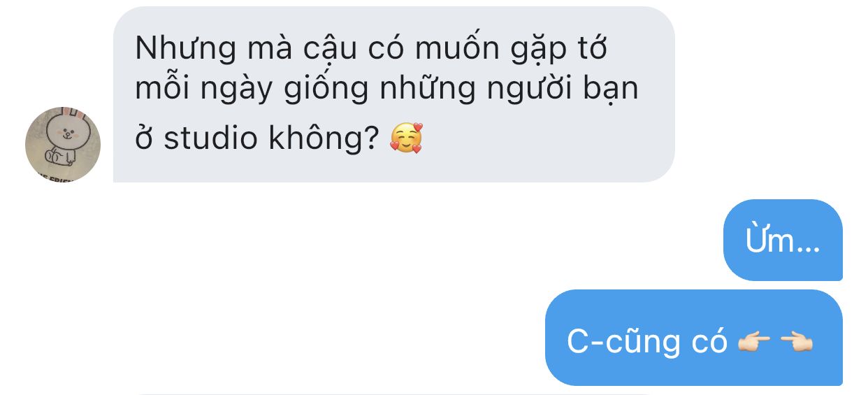This screenshot has height=395, width=868.
Task: Select the 'C-cũng có' message bubble
Action: tap(694, 338)
